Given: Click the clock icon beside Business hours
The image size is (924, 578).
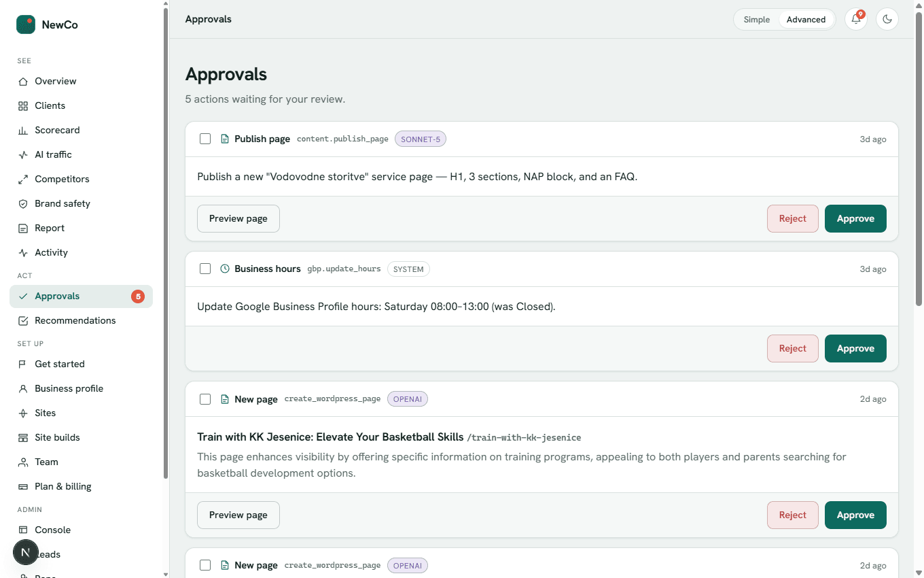Looking at the screenshot, I should tap(225, 269).
